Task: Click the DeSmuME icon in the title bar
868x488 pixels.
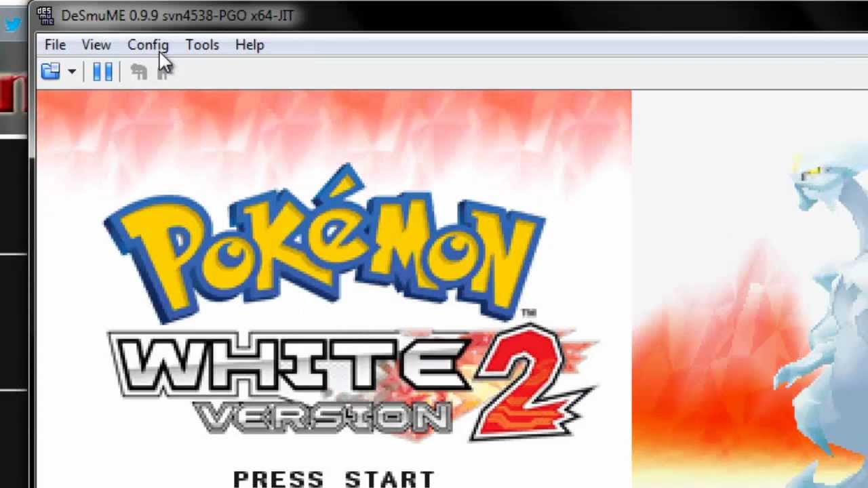Action: (x=45, y=15)
